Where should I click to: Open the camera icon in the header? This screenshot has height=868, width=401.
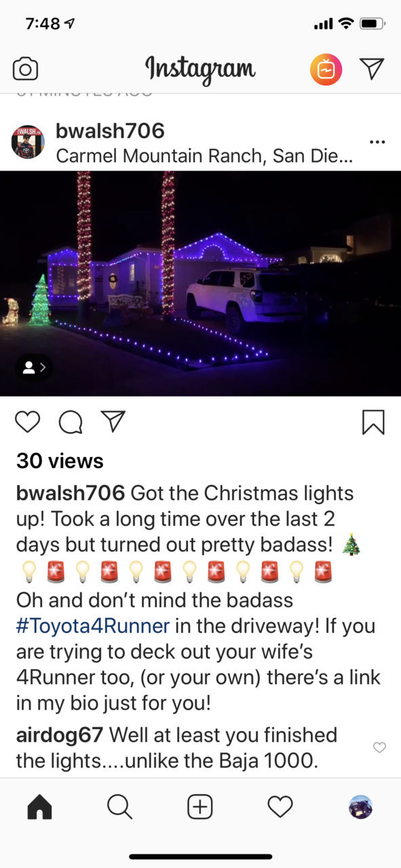[x=25, y=69]
